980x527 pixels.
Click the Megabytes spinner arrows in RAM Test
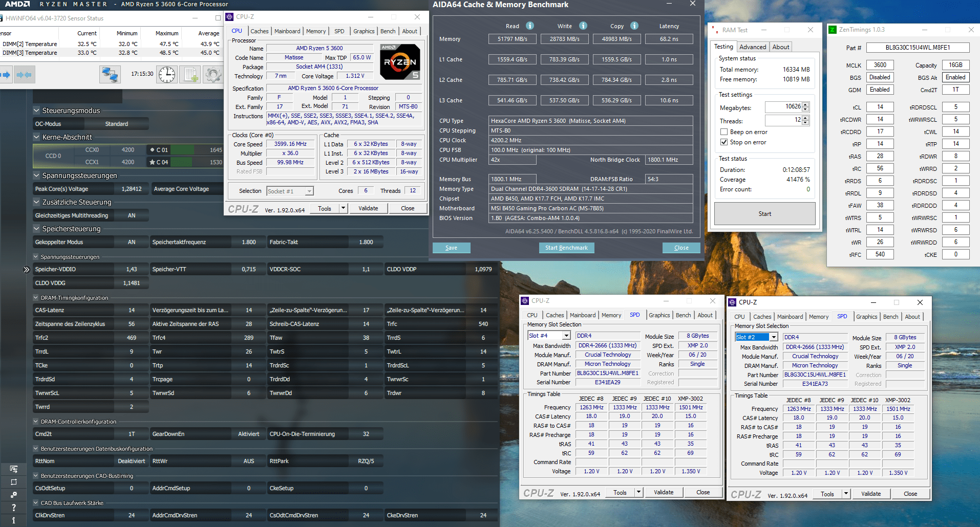805,107
